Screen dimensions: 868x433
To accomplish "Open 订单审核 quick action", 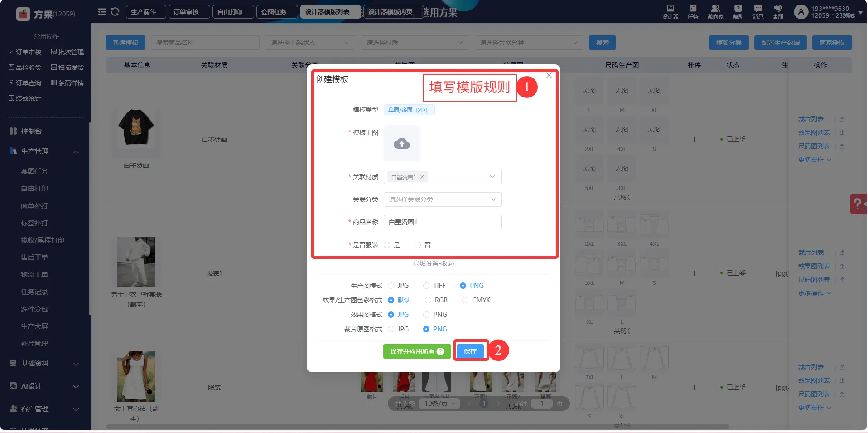I will 25,52.
